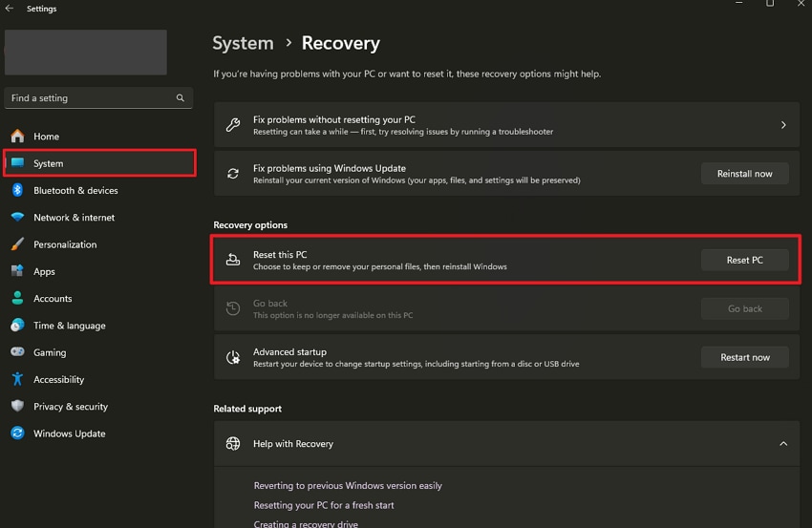Click the Advanced startup power icon

[233, 357]
